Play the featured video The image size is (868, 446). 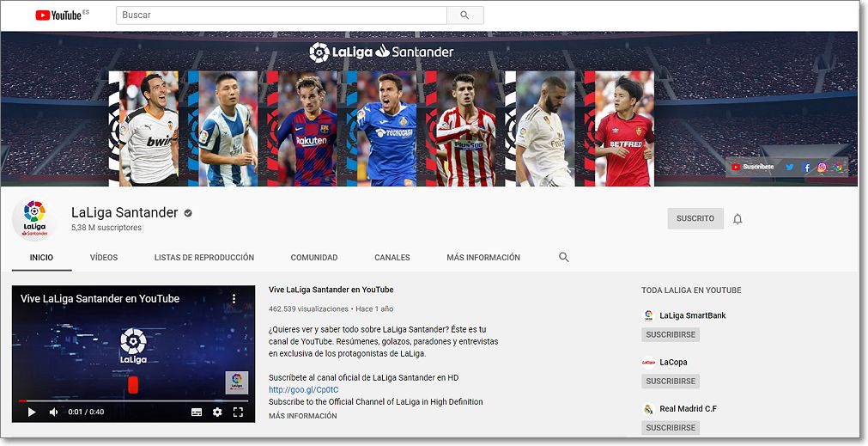pyautogui.click(x=32, y=412)
